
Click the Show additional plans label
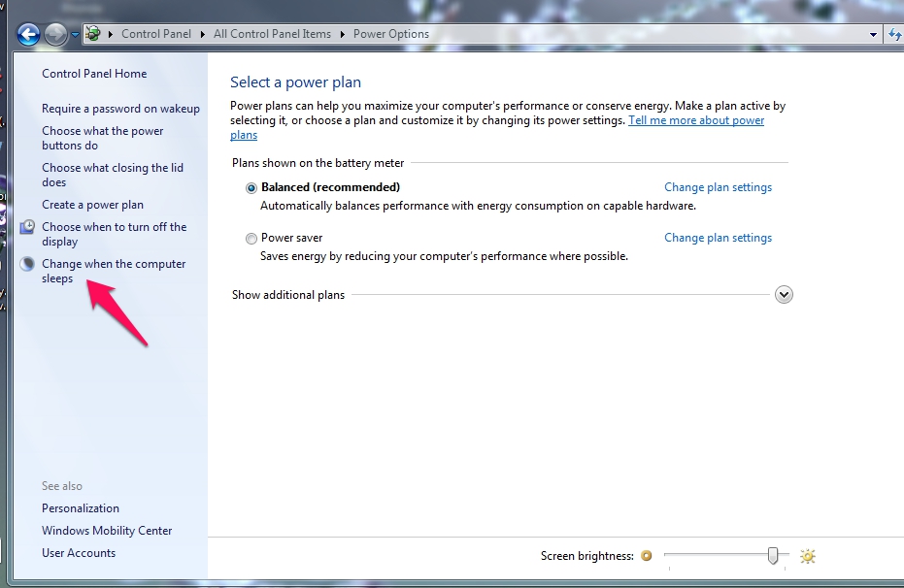tap(288, 295)
